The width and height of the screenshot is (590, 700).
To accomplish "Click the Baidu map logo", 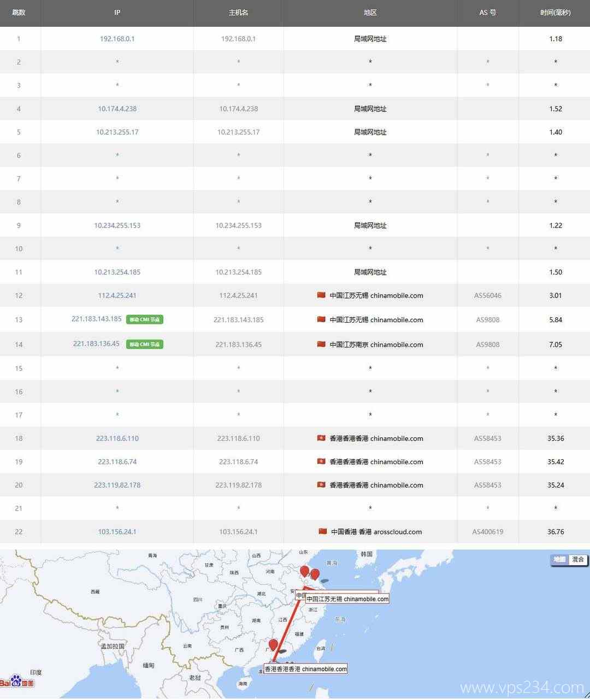I will pyautogui.click(x=17, y=681).
